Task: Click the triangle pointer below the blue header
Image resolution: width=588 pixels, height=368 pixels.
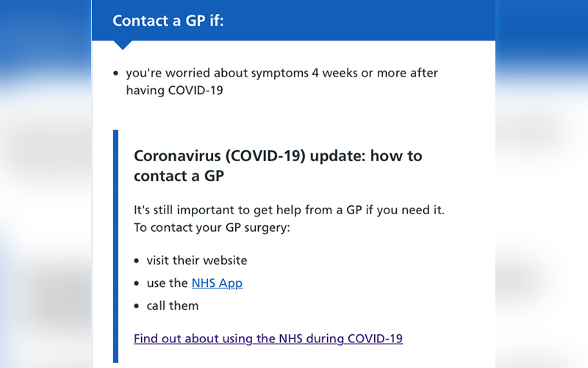Action: tap(123, 45)
